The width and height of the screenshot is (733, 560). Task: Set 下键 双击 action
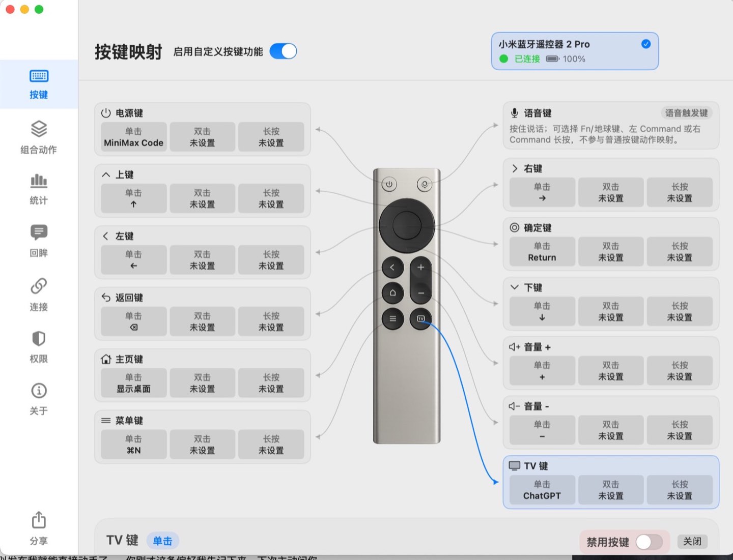[611, 311]
